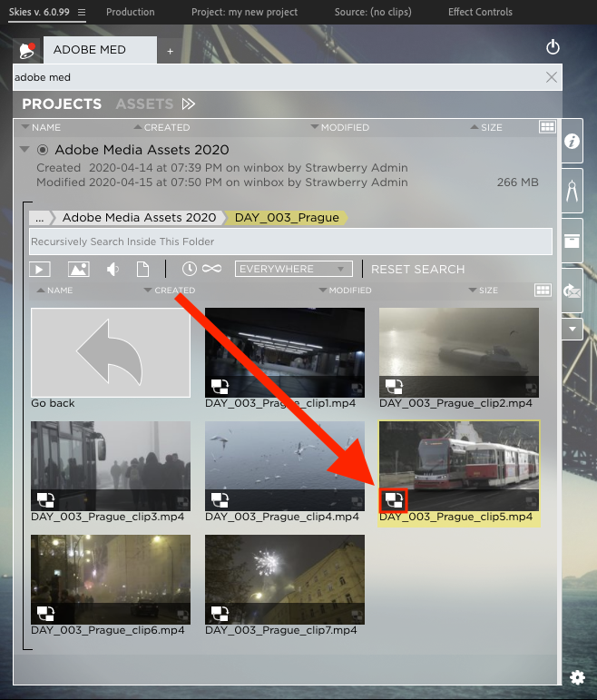
Task: Expand the right sidebar dropdown arrow
Action: pyautogui.click(x=573, y=327)
